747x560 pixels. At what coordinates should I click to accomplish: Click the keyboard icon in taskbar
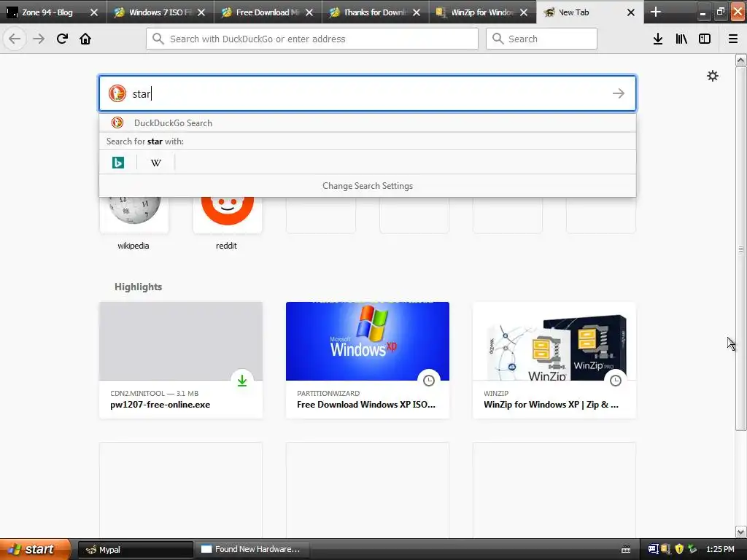point(626,550)
